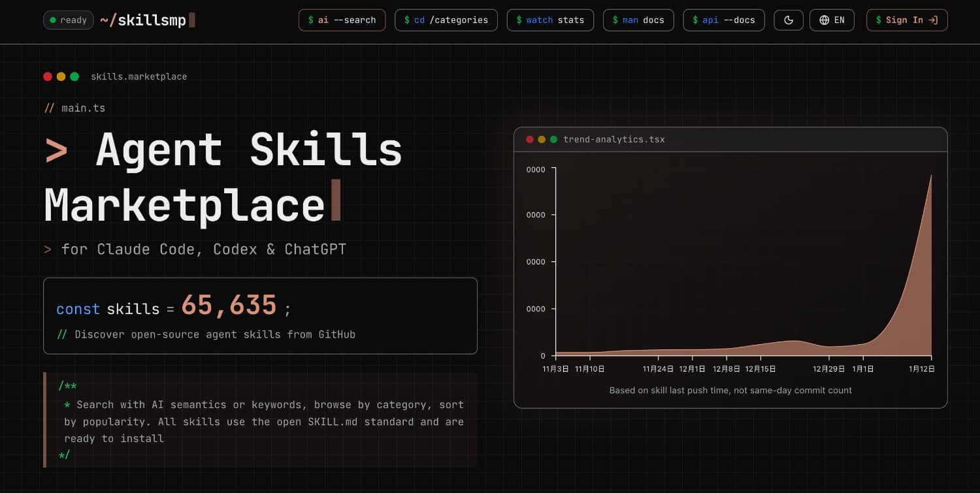The image size is (980, 493).
Task: Click the 11月3日 axis label
Action: point(556,369)
